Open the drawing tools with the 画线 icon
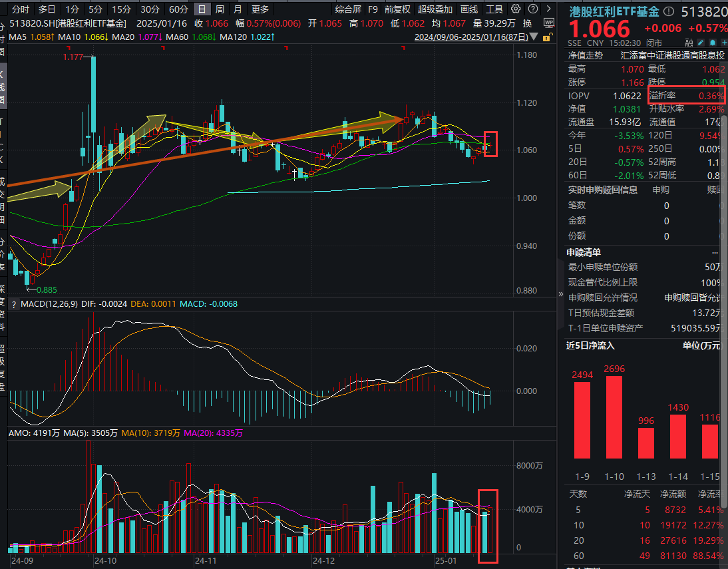Viewport: 728px width, 569px height. 469,9
